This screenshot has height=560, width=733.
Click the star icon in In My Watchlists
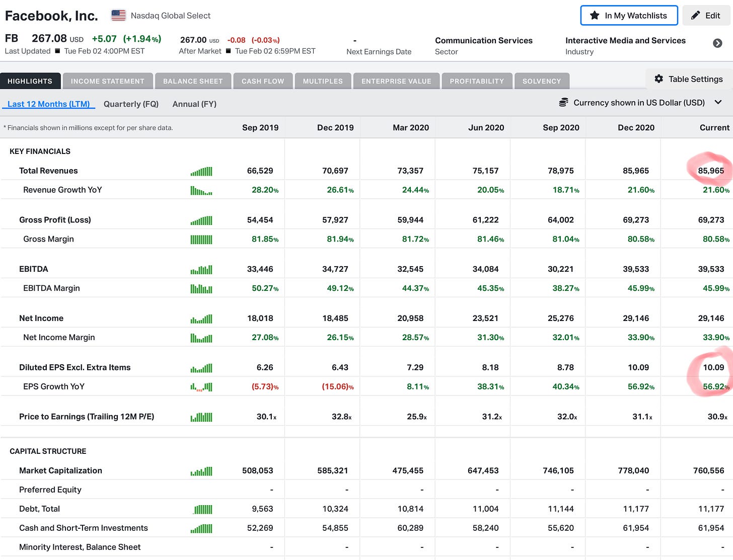(595, 16)
